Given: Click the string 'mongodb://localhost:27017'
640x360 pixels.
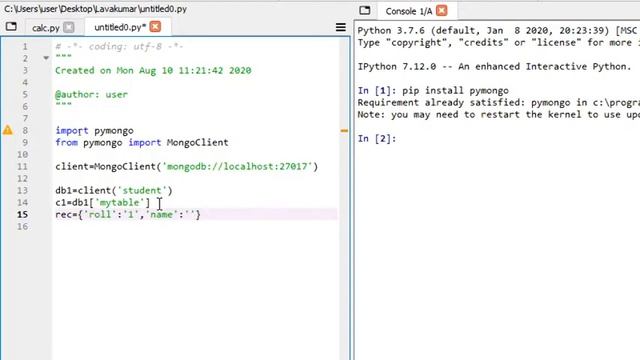Looking at the screenshot, I should pos(238,167).
